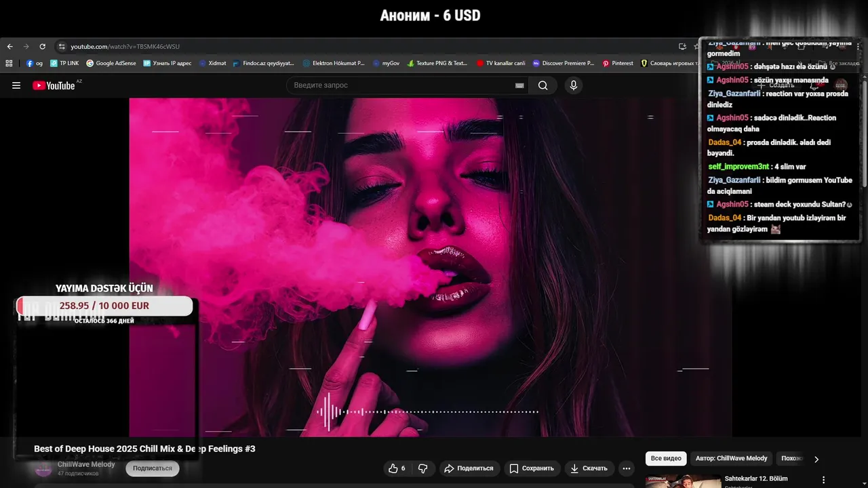Open the Словарь игровых bookmark
The height and width of the screenshot is (488, 868).
coord(669,63)
